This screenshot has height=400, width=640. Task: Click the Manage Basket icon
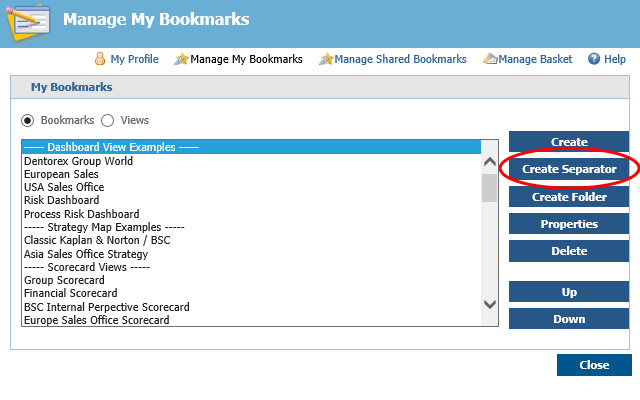click(x=489, y=59)
